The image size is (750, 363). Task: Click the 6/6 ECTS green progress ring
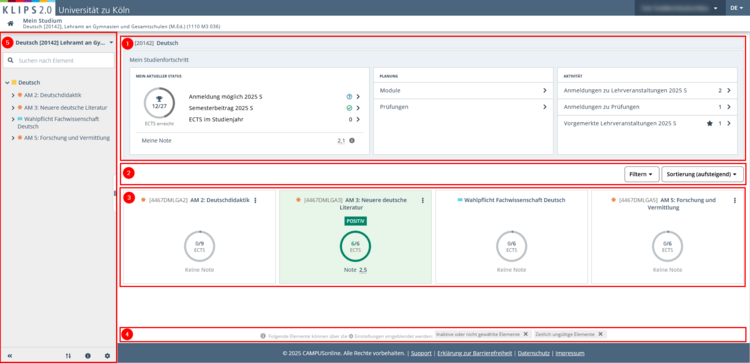355,246
